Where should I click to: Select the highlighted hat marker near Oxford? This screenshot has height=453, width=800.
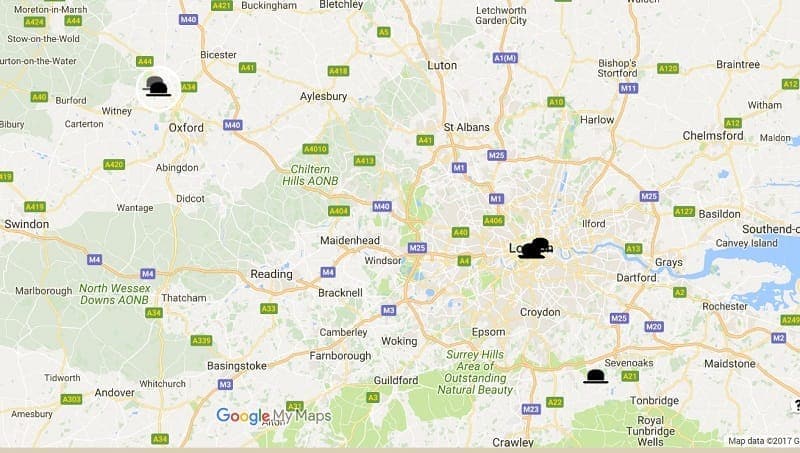(x=158, y=87)
